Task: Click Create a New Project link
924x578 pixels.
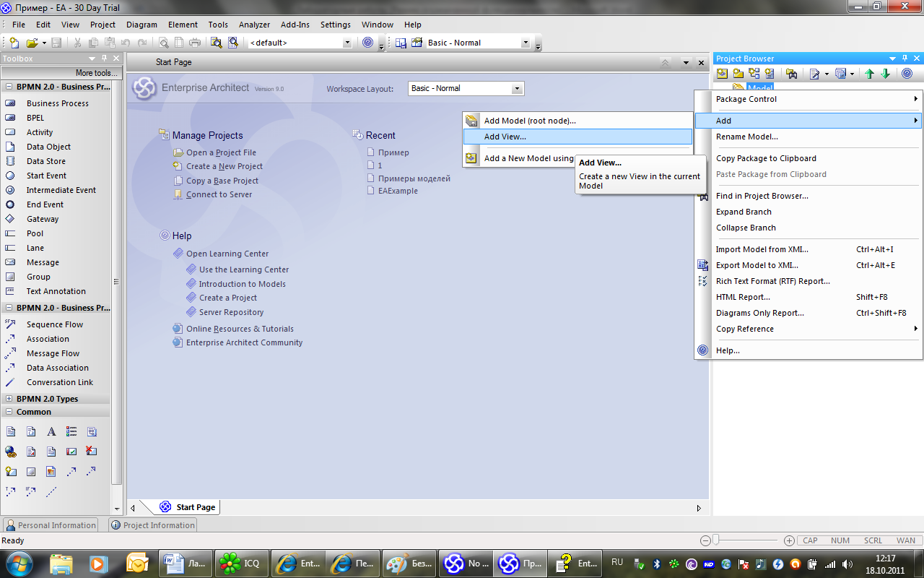Action: coord(225,166)
